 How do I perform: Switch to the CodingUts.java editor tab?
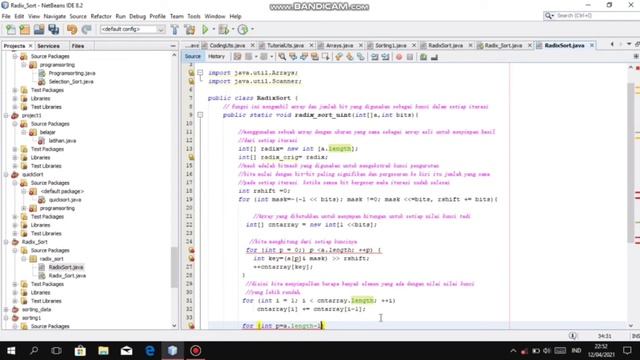point(227,45)
